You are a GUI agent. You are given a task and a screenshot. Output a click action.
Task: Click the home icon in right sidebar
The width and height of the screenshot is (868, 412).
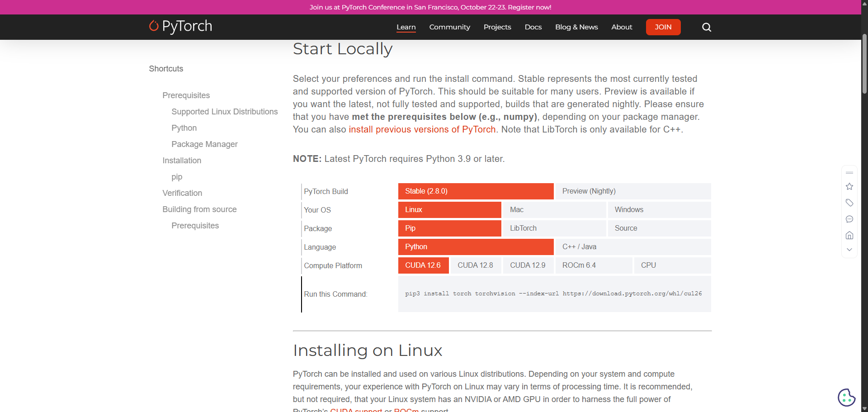tap(849, 235)
